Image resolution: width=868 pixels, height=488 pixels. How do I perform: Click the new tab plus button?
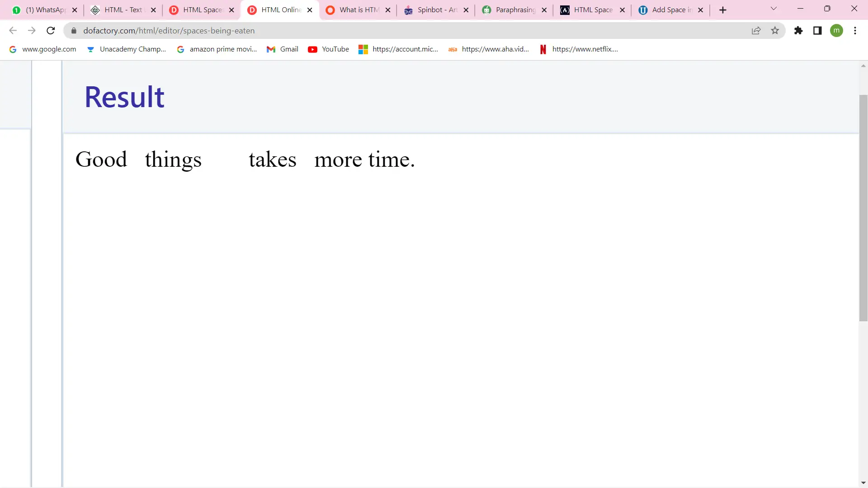coord(722,9)
